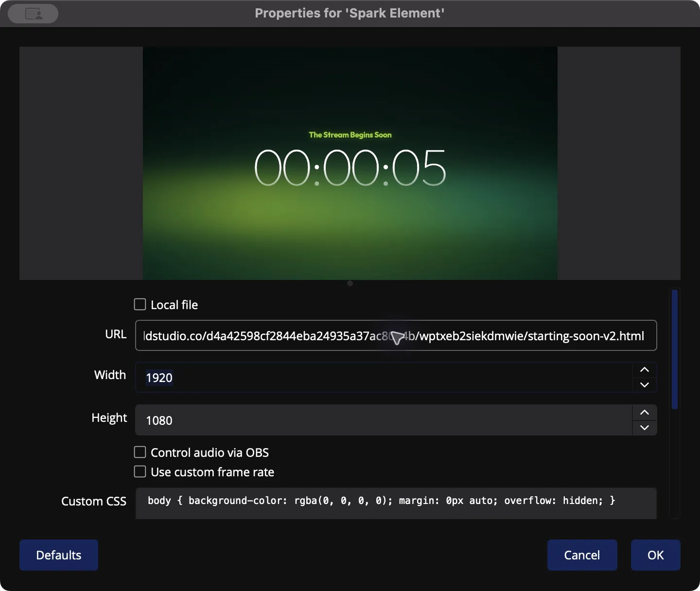Decrease Height with the down arrow
Viewport: 700px width, 591px height.
645,428
